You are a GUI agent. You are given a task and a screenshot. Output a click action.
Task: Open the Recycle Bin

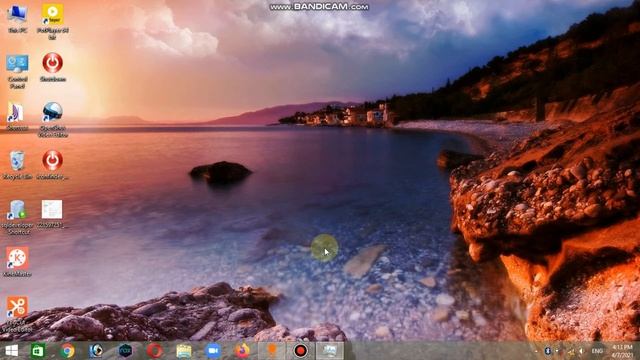click(17, 164)
